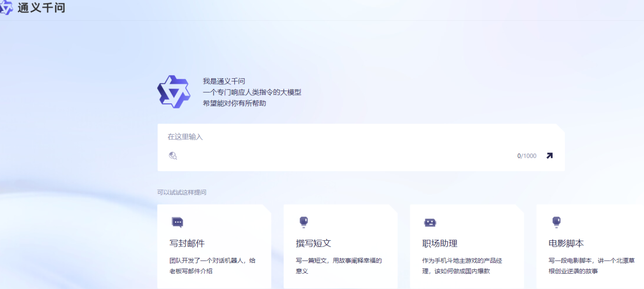
Task: Click the 0/1000 character counter
Action: coord(527,156)
